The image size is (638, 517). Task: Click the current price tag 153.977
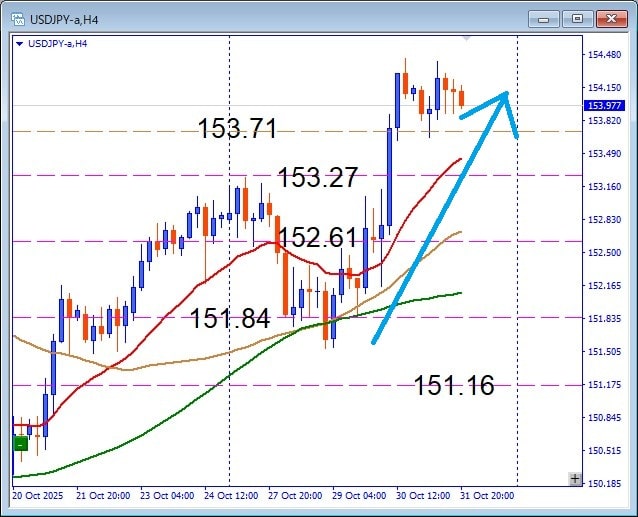[x=604, y=105]
